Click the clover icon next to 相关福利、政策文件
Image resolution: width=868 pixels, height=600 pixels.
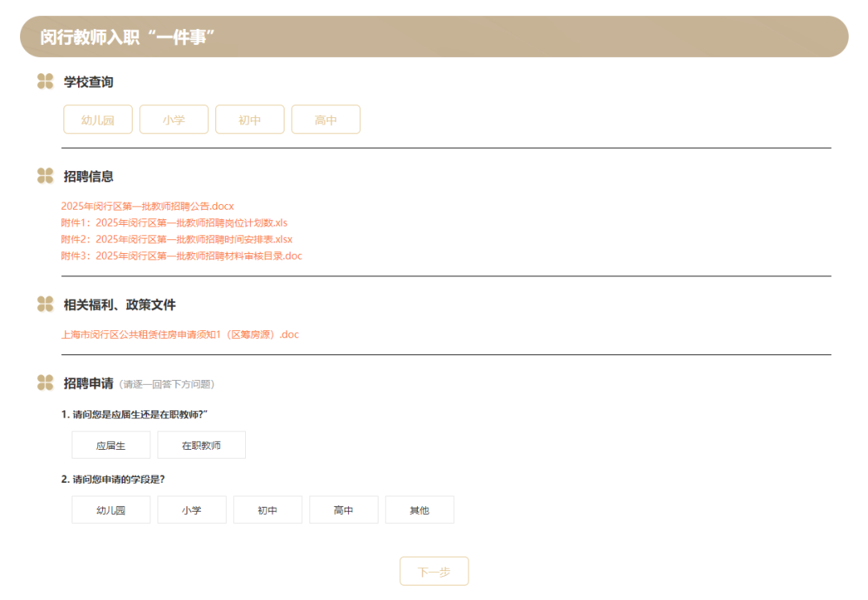(x=46, y=304)
